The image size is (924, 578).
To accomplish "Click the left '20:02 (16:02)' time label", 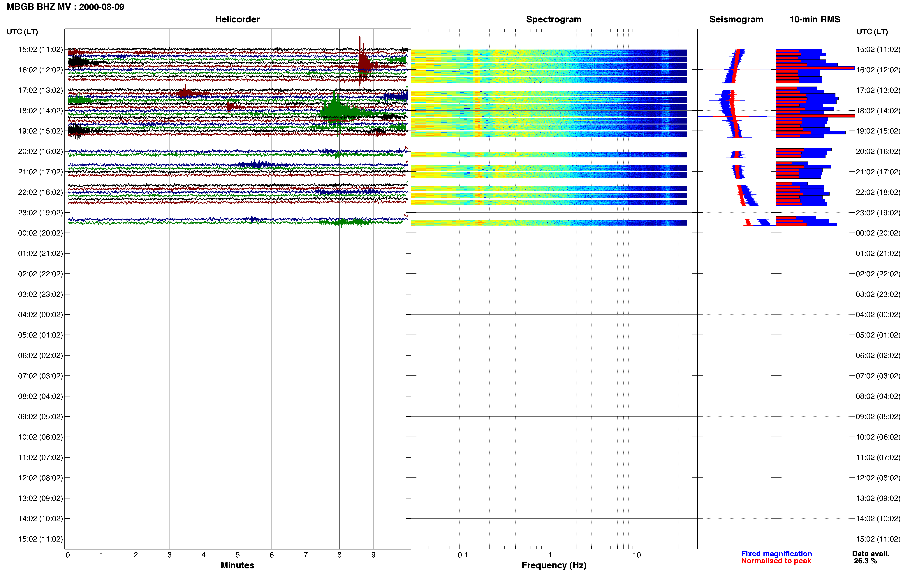I will [41, 151].
